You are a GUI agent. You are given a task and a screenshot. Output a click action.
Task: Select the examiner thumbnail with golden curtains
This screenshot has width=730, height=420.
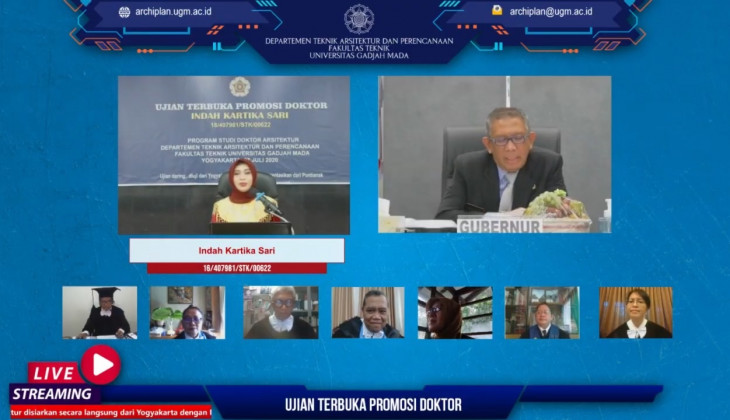coord(636,312)
